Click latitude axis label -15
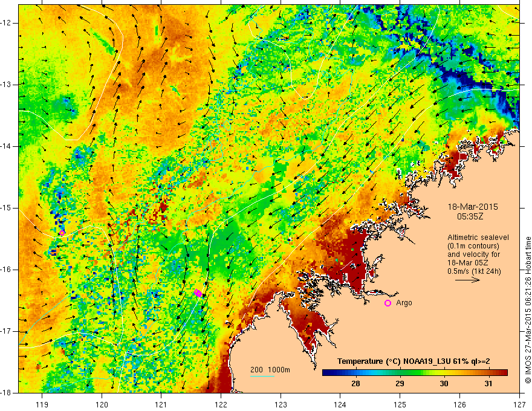Image resolution: width=532 pixels, height=411 pixels. click(x=7, y=208)
